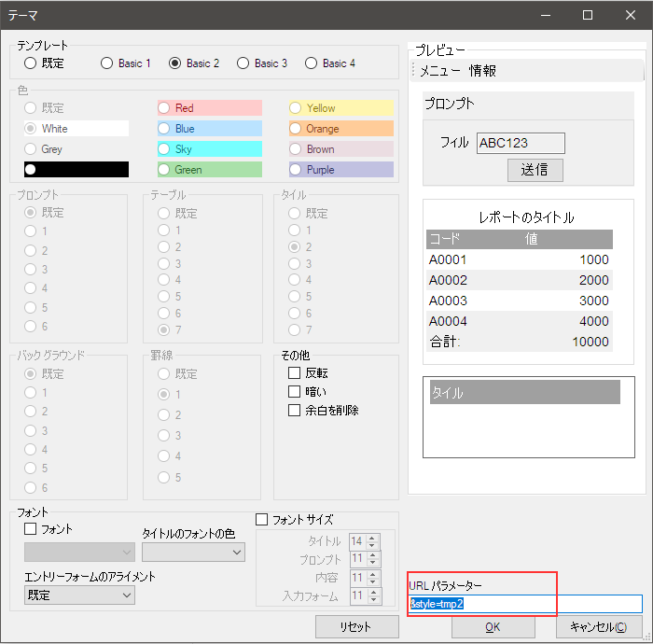Choose the Purple color option
This screenshot has width=653, height=644.
click(341, 170)
